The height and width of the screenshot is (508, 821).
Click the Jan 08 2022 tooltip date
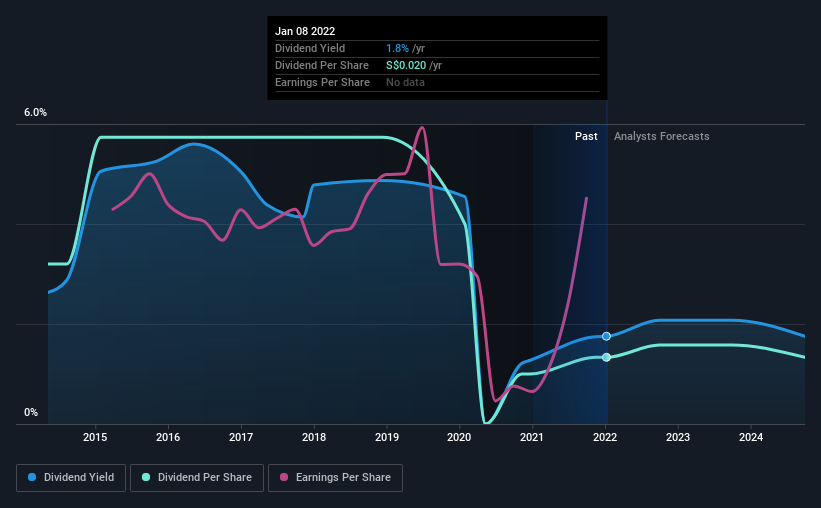[x=305, y=31]
